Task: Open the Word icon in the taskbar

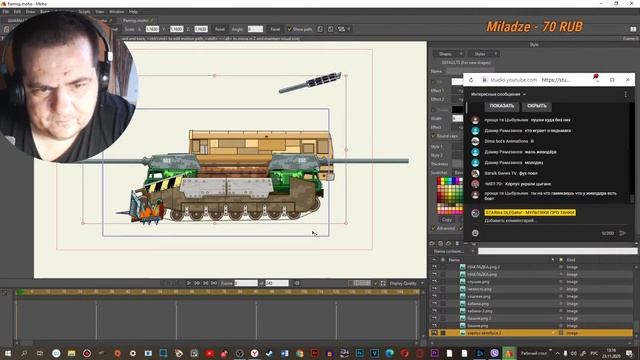Action: pos(284,353)
